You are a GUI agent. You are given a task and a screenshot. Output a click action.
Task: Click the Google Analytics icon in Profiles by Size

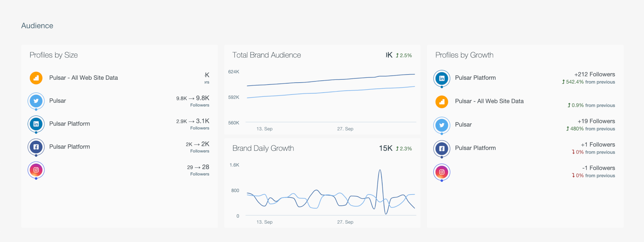coord(36,78)
